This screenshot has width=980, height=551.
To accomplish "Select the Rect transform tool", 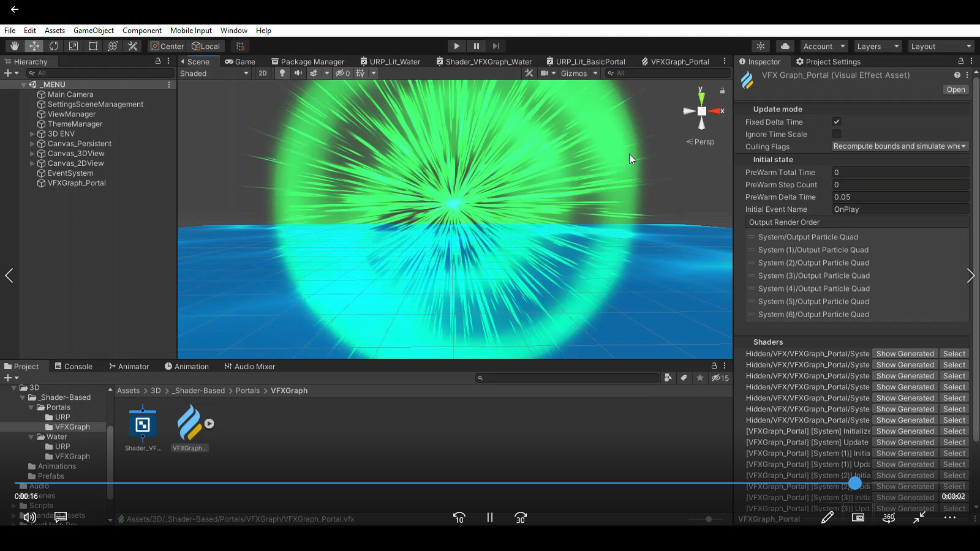I will point(92,46).
